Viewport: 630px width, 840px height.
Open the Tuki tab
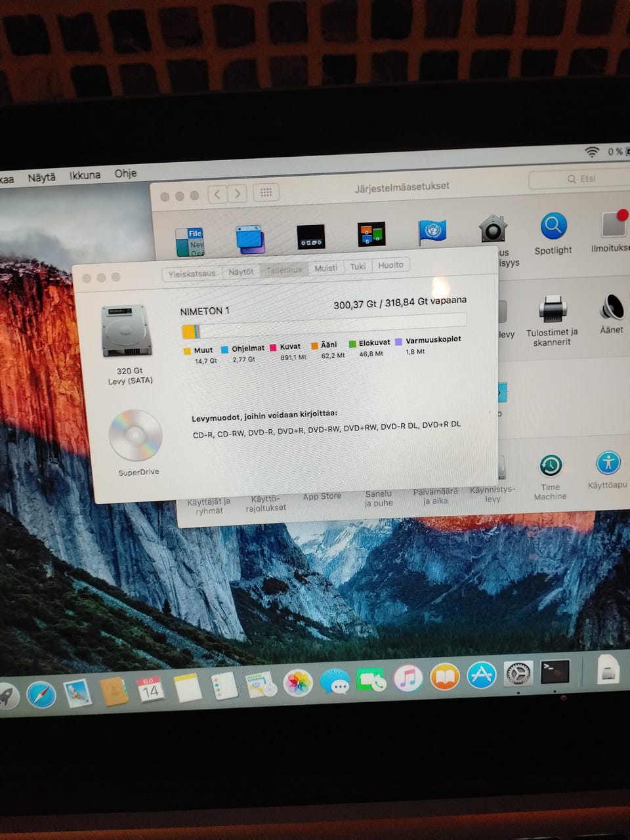click(x=358, y=266)
